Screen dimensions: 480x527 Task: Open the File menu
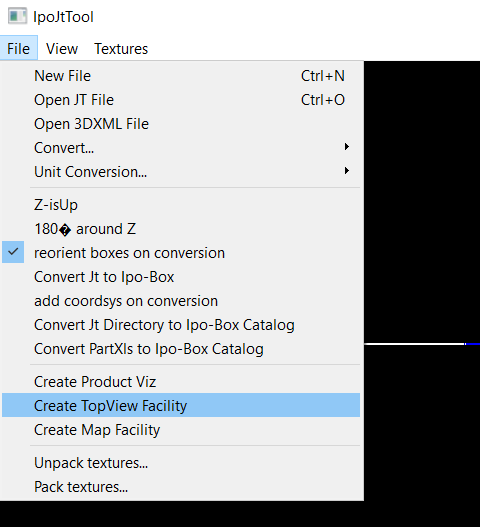click(18, 49)
